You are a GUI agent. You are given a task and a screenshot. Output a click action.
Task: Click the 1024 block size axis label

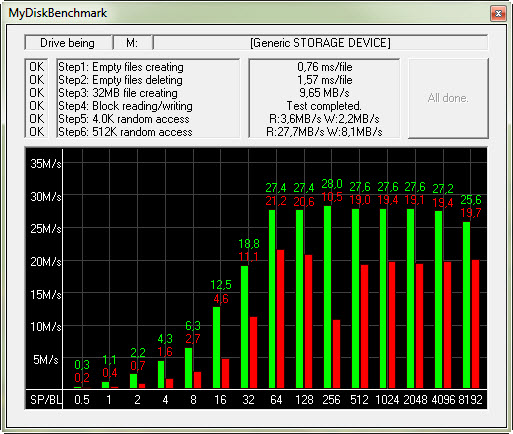(x=387, y=399)
